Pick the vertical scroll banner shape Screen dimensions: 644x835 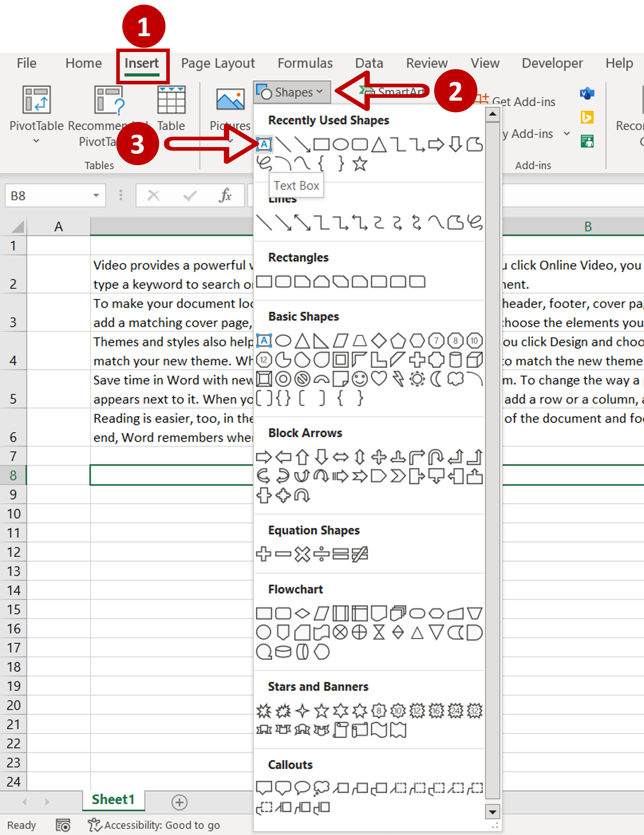(x=340, y=730)
